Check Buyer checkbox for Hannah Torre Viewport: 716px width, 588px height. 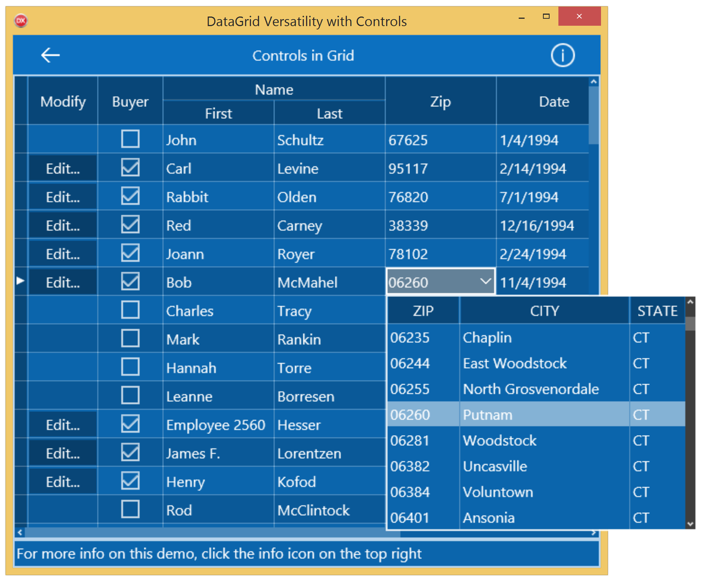pyautogui.click(x=130, y=367)
